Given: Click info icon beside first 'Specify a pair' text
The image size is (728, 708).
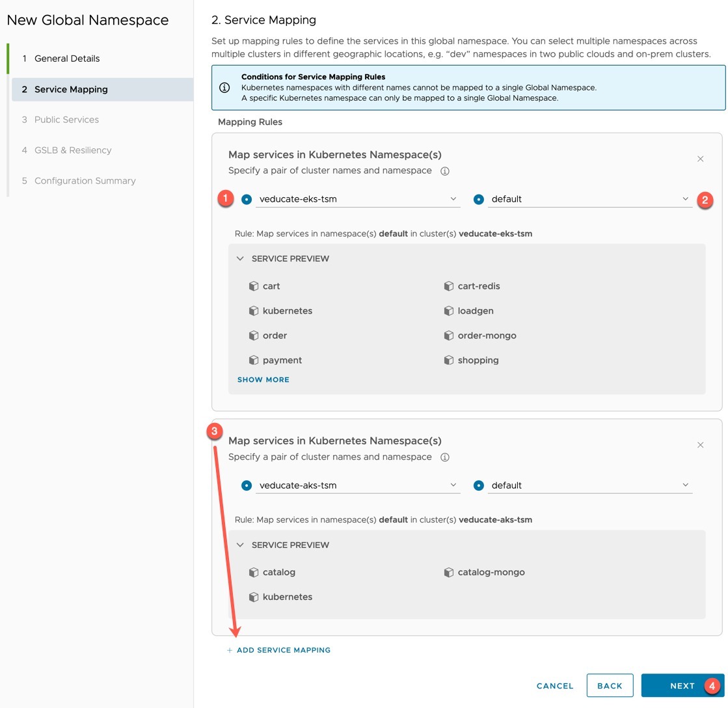Looking at the screenshot, I should pos(445,171).
